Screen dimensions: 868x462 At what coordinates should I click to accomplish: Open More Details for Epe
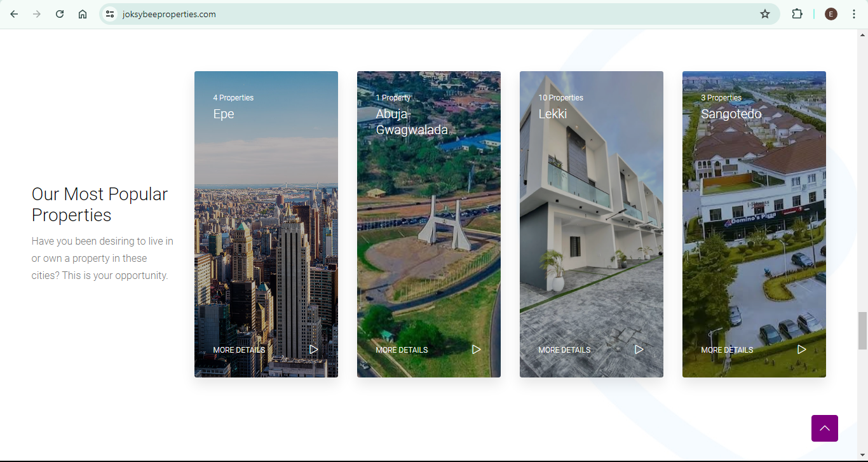coord(239,350)
